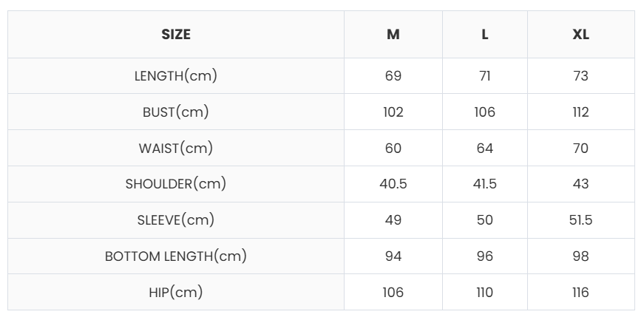
Task: Click the SHOULDER(cm) row label
Action: point(176,184)
